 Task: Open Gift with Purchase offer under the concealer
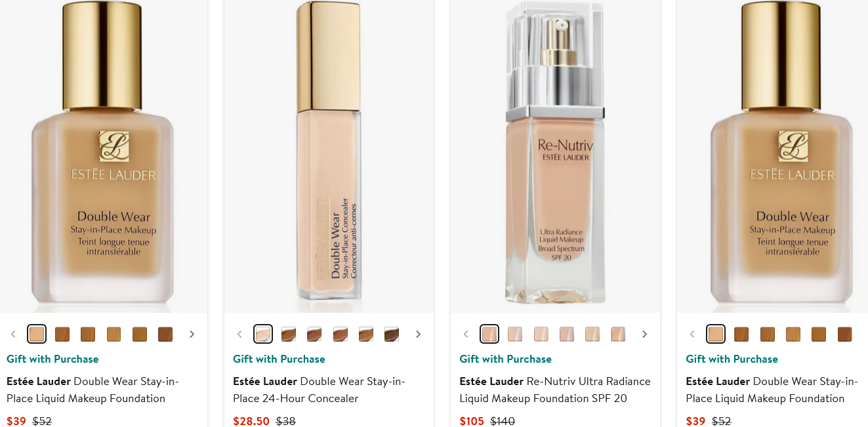click(x=279, y=359)
